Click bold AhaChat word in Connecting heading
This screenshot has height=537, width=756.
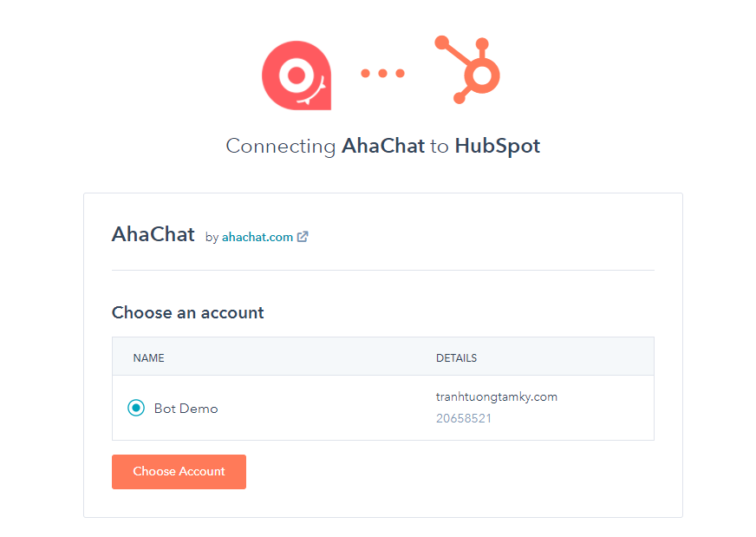click(383, 146)
